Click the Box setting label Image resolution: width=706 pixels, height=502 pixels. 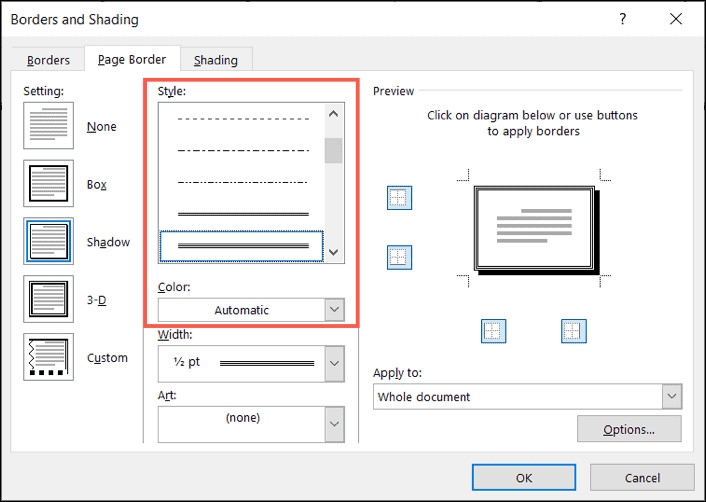click(x=96, y=185)
